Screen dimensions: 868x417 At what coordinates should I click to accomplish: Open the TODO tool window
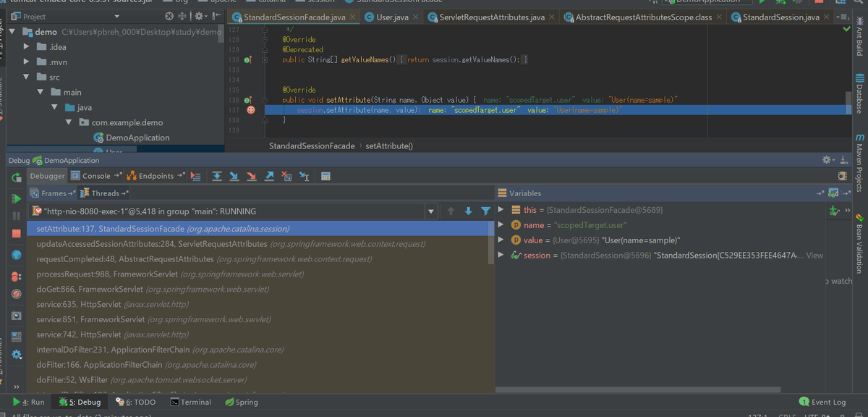pyautogui.click(x=136, y=402)
